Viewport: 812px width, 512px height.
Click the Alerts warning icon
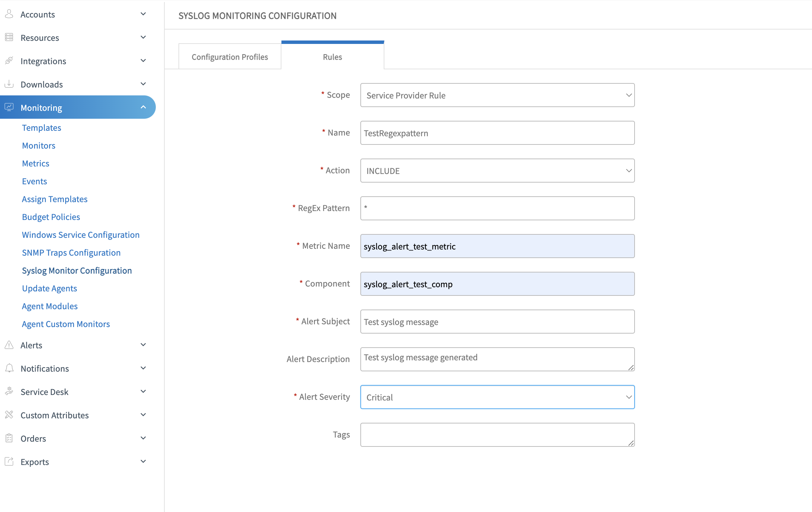pyautogui.click(x=9, y=345)
